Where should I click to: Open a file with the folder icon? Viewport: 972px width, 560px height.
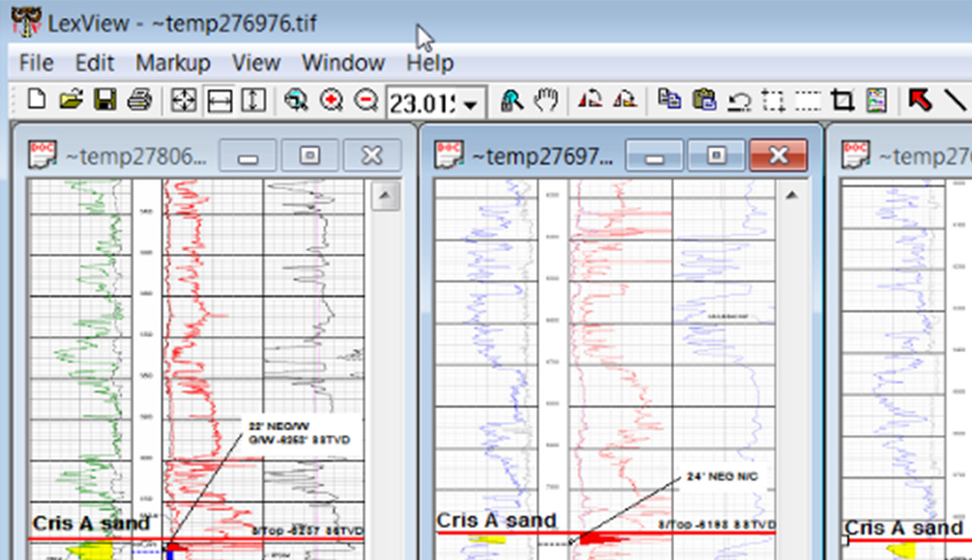pyautogui.click(x=71, y=100)
